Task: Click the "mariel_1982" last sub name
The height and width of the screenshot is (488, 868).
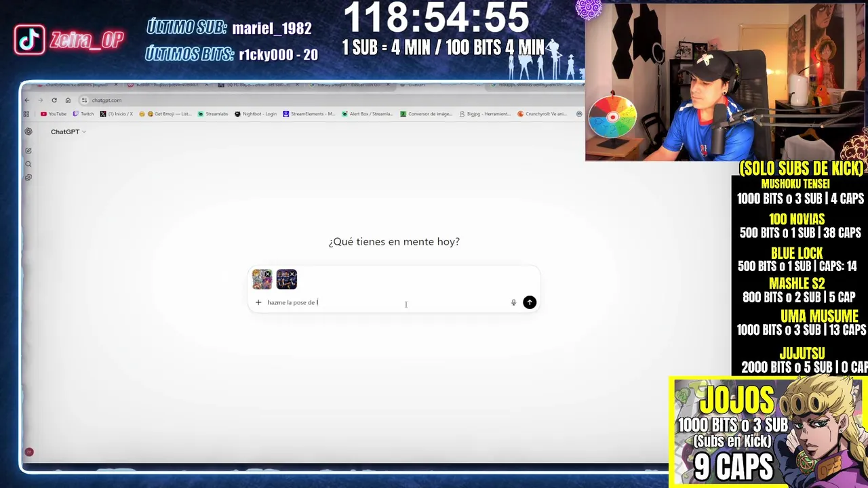Action: tap(272, 28)
